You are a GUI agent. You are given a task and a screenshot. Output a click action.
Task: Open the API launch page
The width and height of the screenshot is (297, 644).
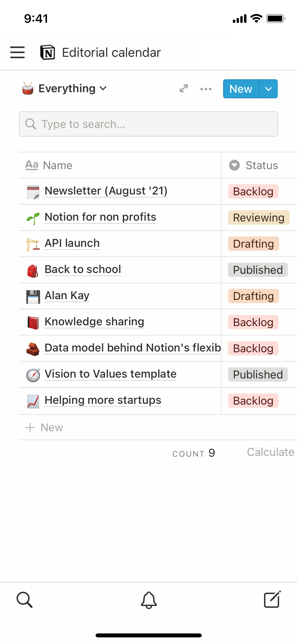tap(72, 243)
